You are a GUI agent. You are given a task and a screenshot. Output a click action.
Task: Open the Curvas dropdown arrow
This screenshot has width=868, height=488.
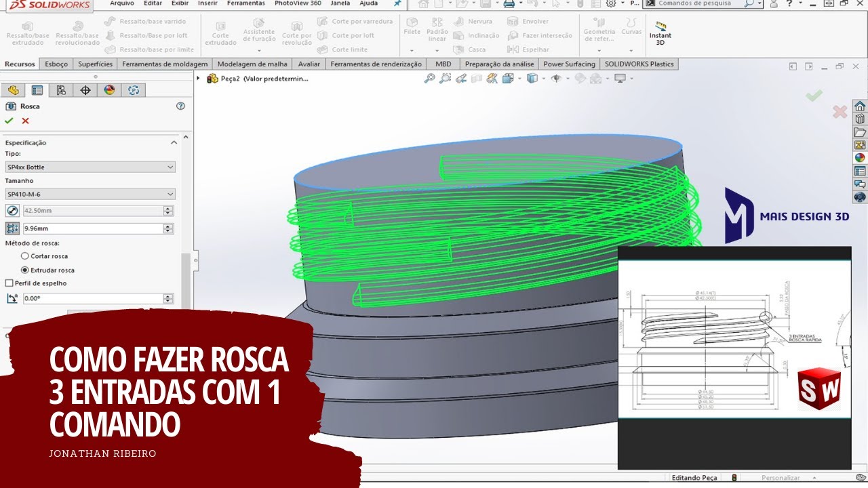[x=631, y=51]
